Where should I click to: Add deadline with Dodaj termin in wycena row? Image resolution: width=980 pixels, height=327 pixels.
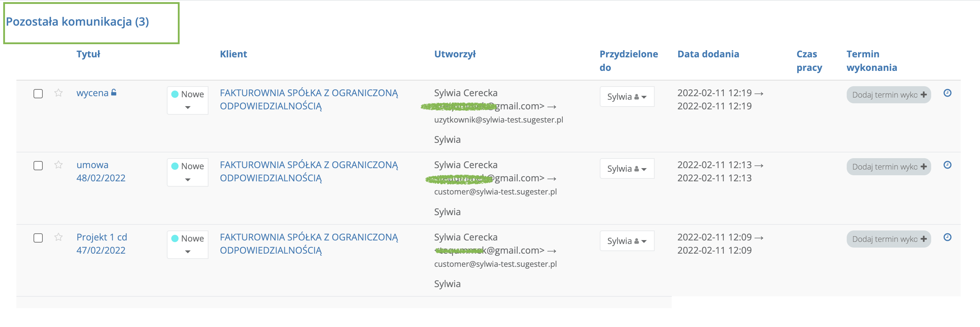[888, 95]
